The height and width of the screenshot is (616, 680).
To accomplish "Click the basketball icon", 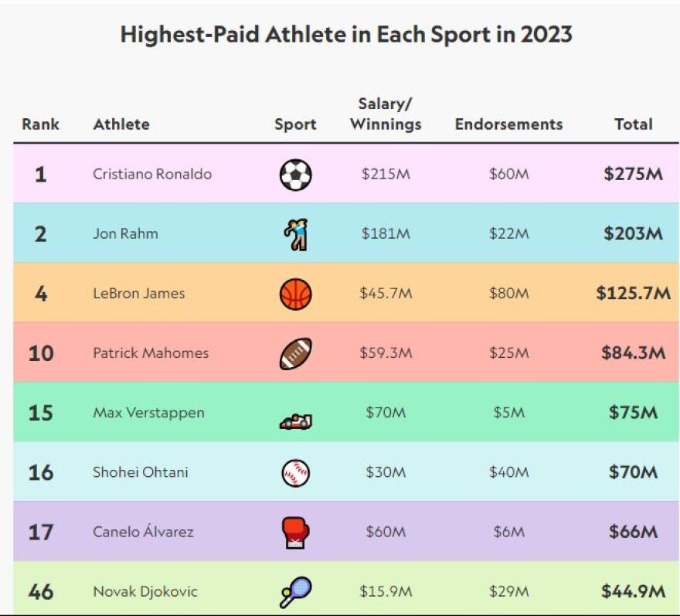I will 295,294.
